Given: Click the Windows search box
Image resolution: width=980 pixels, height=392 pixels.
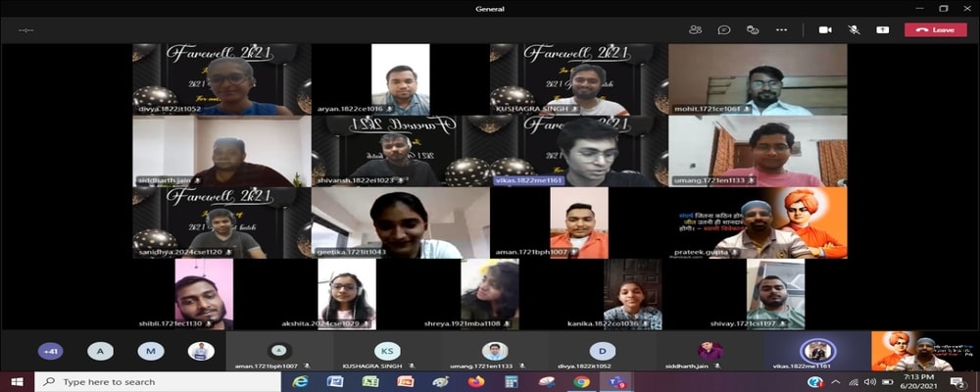Looking at the screenshot, I should (x=147, y=381).
